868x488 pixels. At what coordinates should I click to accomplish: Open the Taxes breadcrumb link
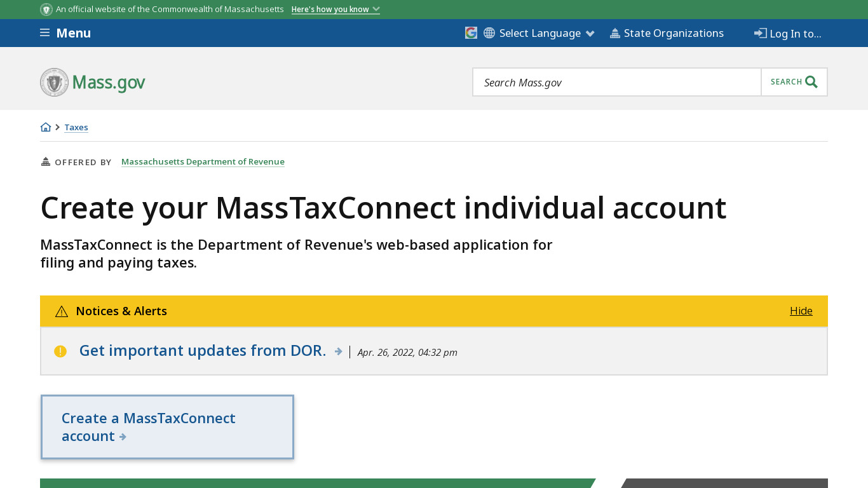click(76, 127)
